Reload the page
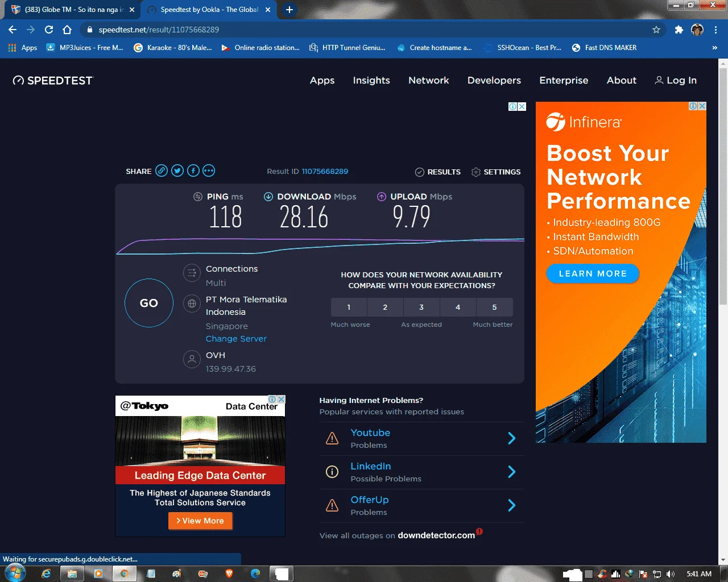The width and height of the screenshot is (728, 582). (x=49, y=30)
